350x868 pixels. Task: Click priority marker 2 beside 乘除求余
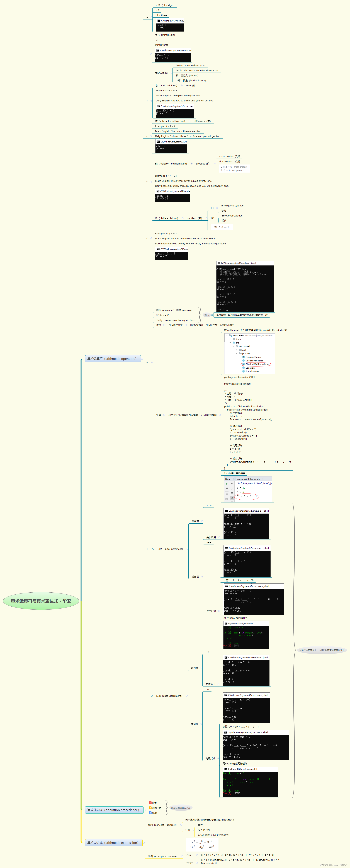(x=150, y=808)
